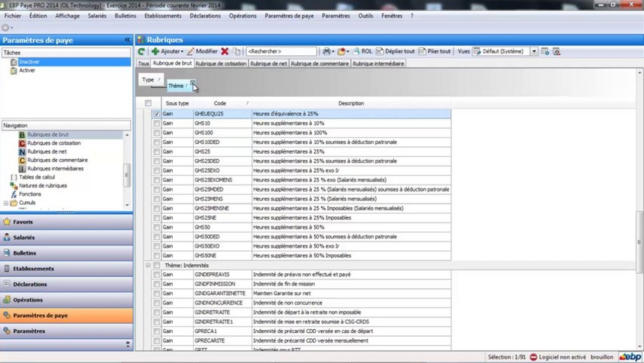
Task: Click the red X delete icon
Action: [x=225, y=51]
